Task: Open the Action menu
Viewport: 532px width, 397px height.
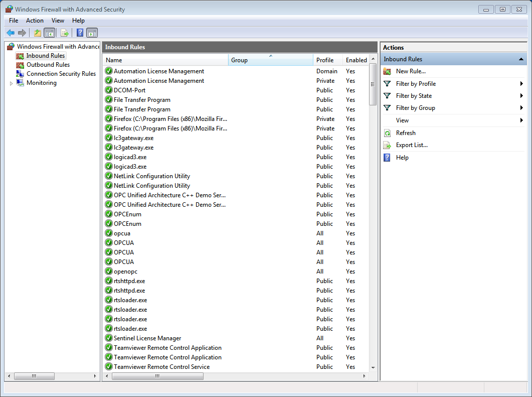Action: (35, 21)
